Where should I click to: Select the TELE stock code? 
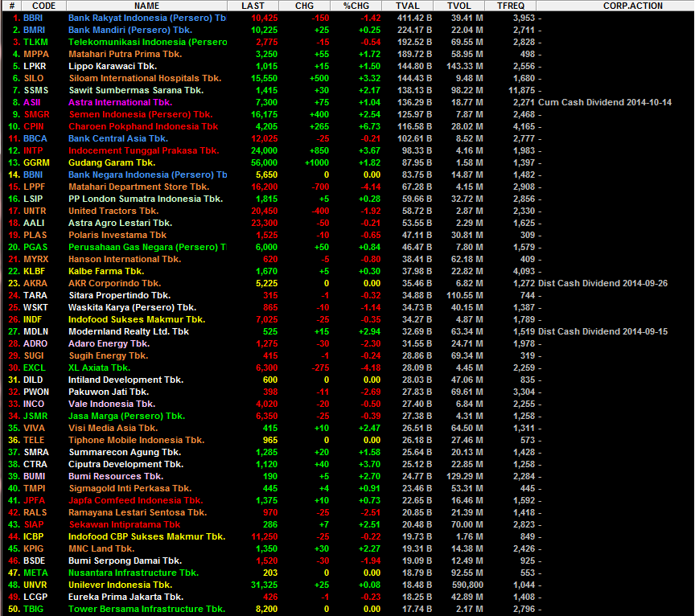[34, 441]
